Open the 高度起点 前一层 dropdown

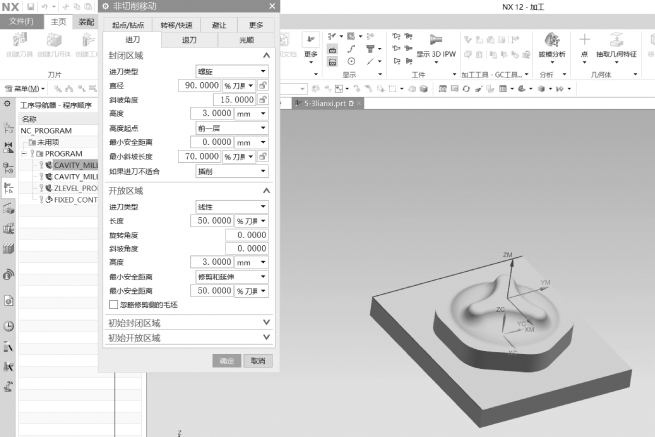(x=231, y=128)
